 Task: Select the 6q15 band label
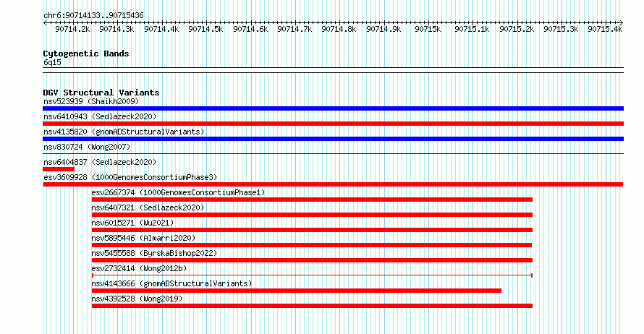[x=52, y=62]
